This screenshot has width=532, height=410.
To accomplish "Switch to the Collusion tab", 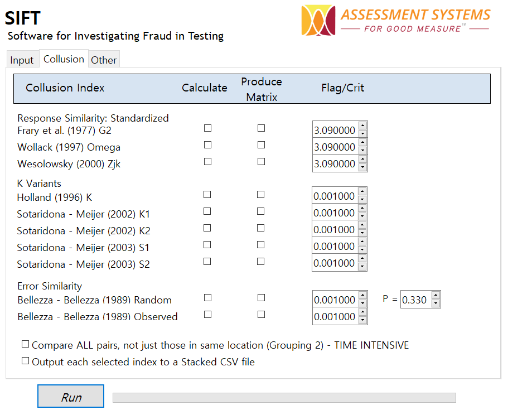I will (x=64, y=59).
